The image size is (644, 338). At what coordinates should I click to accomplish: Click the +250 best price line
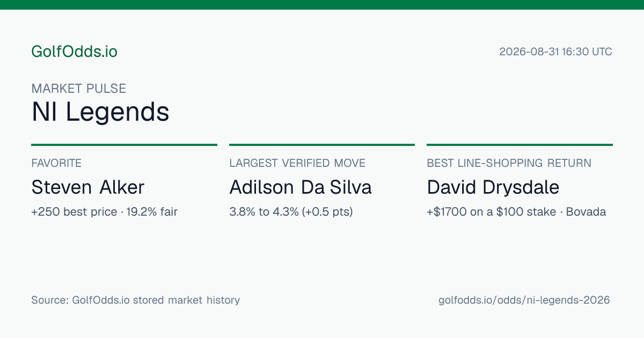coord(104,212)
